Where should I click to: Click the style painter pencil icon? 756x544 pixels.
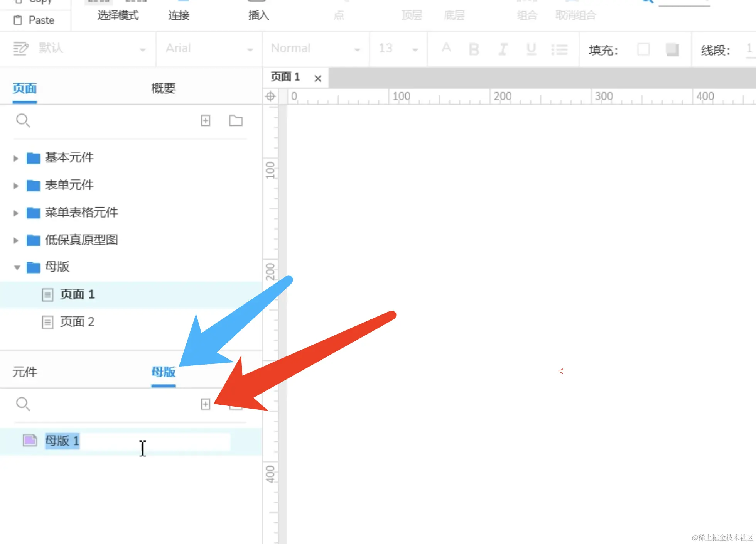[20, 49]
